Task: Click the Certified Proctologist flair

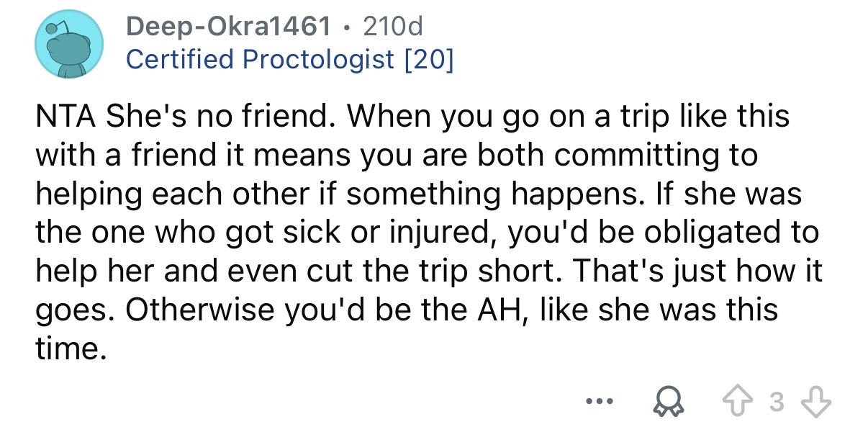Action: pos(261,59)
